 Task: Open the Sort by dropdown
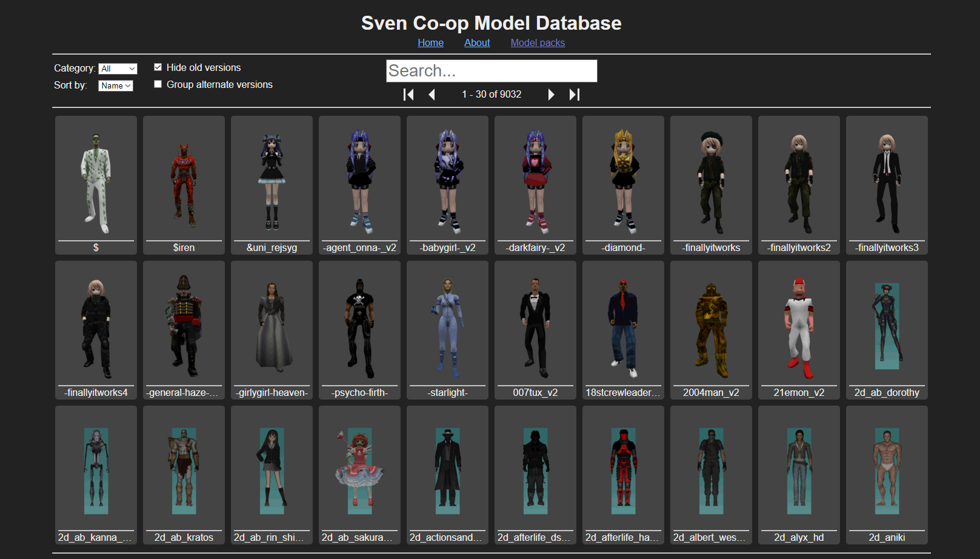(x=116, y=85)
